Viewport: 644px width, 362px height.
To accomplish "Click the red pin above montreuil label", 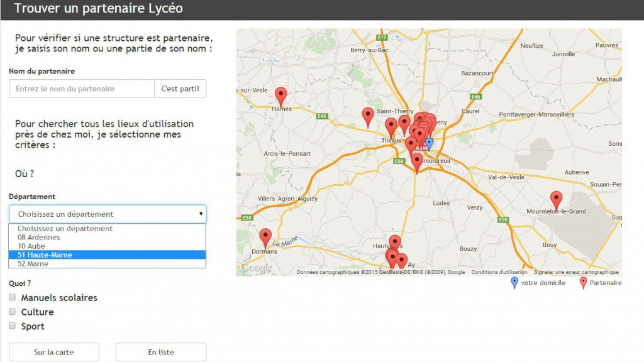I will (x=417, y=163).
